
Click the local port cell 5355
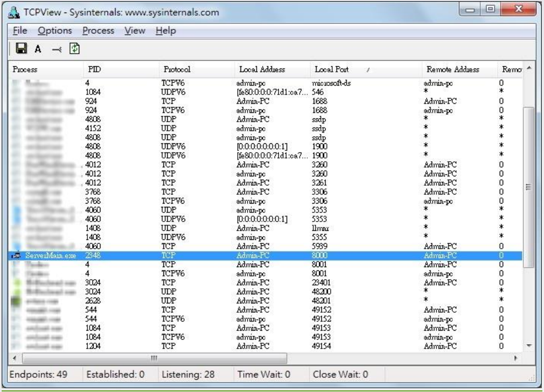[x=320, y=237]
